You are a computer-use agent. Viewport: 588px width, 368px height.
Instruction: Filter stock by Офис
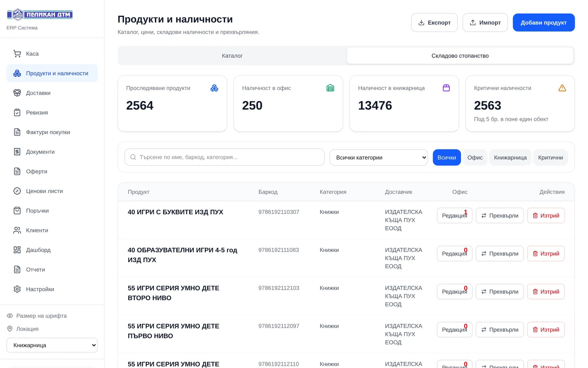(x=475, y=158)
